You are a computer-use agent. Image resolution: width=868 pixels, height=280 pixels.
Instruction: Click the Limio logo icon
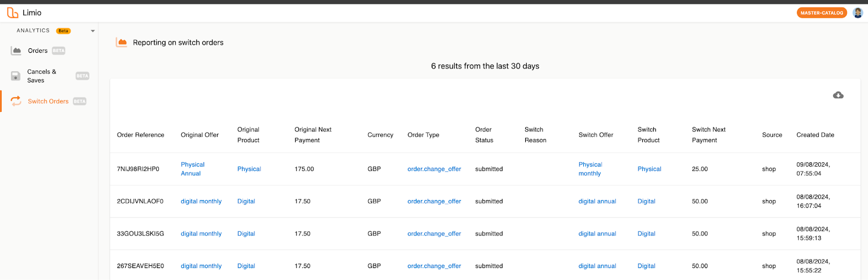pyautogui.click(x=12, y=12)
